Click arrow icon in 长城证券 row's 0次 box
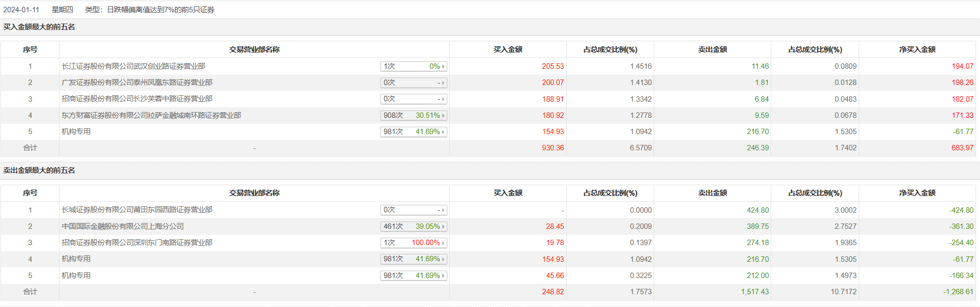 pos(443,210)
